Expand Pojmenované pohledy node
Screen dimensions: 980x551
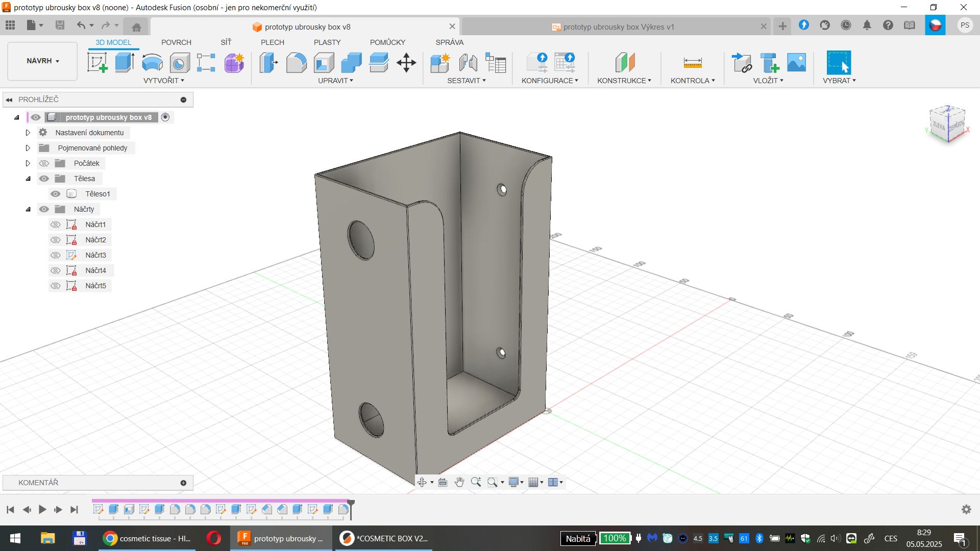28,148
